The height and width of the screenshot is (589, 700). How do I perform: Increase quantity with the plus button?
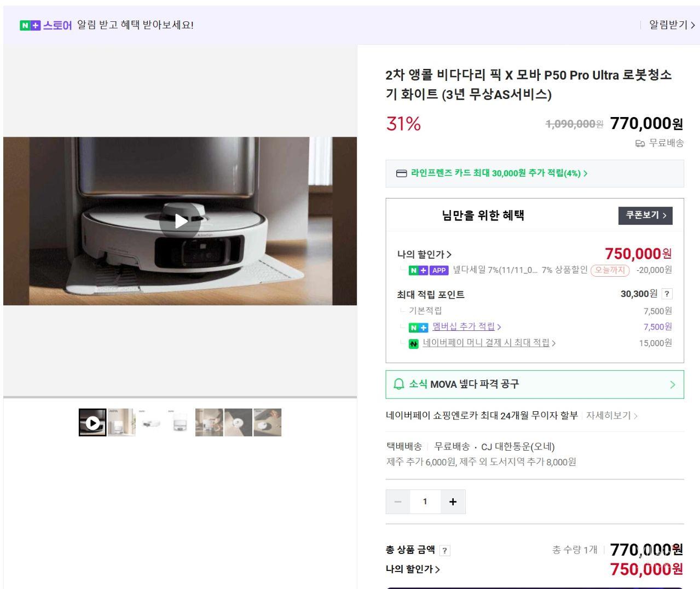point(453,501)
